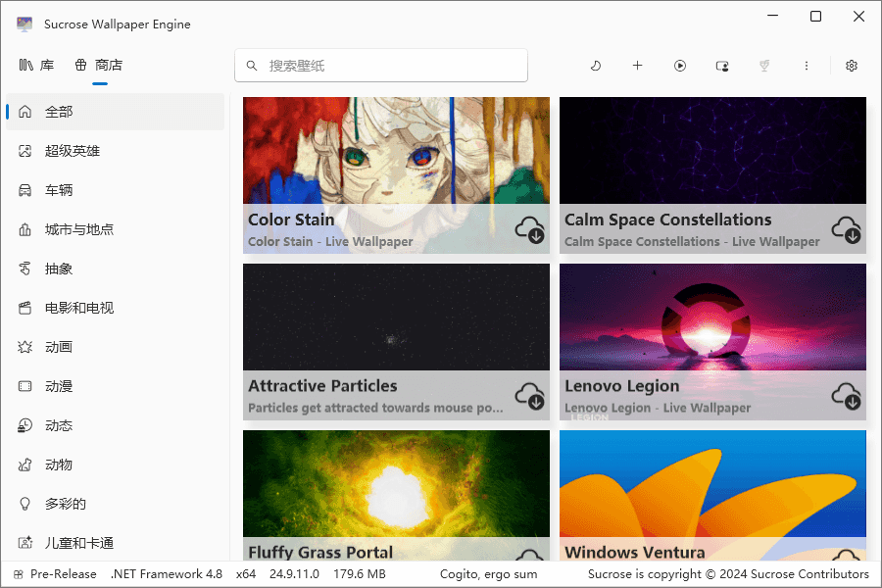882x588 pixels.
Task: Click the circled play icon in toolbar
Action: point(680,66)
